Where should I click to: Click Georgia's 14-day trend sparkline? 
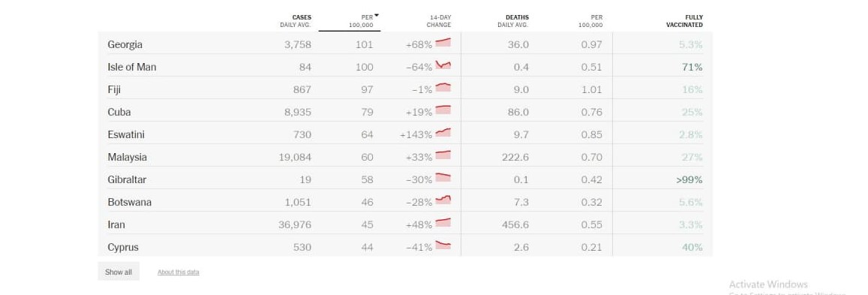(x=443, y=43)
